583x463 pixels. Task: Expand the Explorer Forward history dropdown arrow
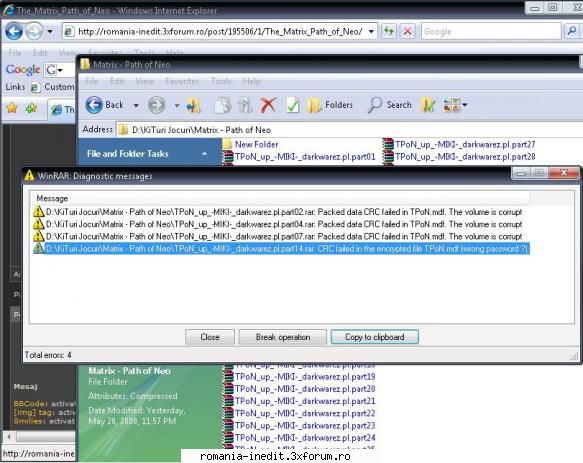177,106
